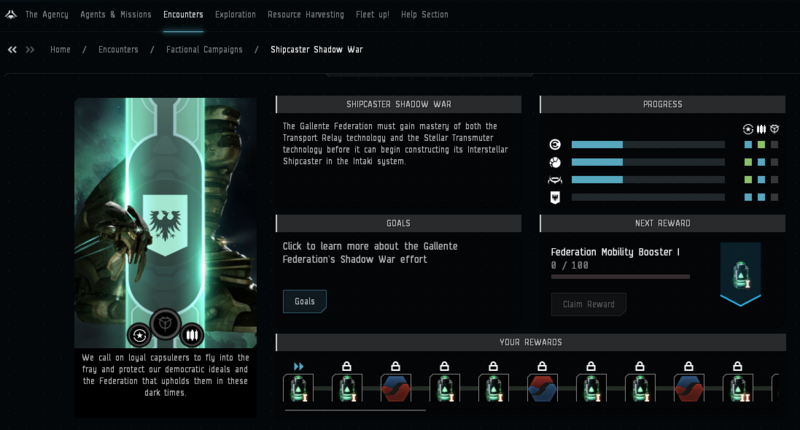Switch to Agents & Missions tab
Image resolution: width=800 pixels, height=430 pixels.
coord(116,15)
